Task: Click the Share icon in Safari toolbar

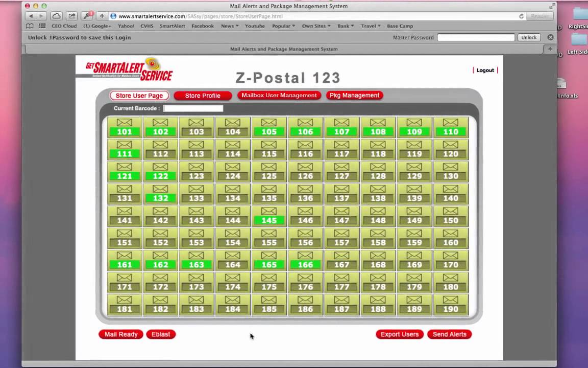Action: (71, 16)
